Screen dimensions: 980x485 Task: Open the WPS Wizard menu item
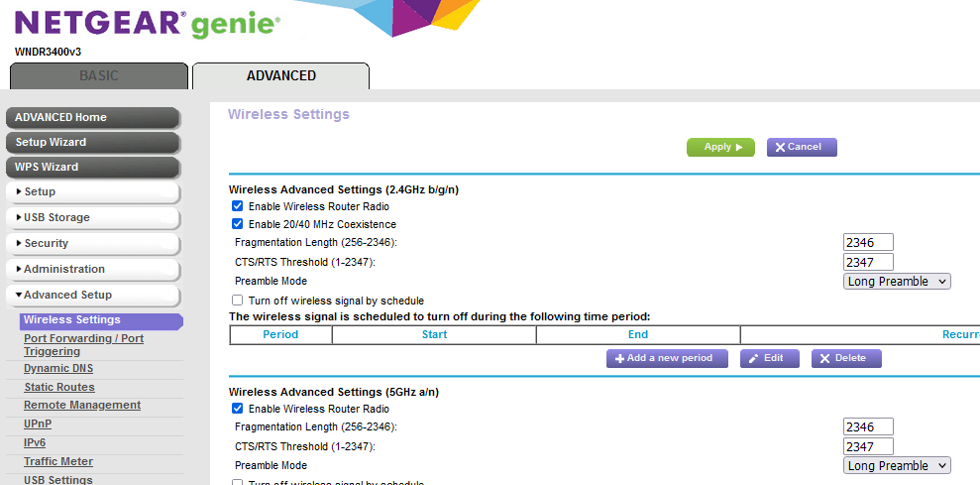(x=93, y=167)
